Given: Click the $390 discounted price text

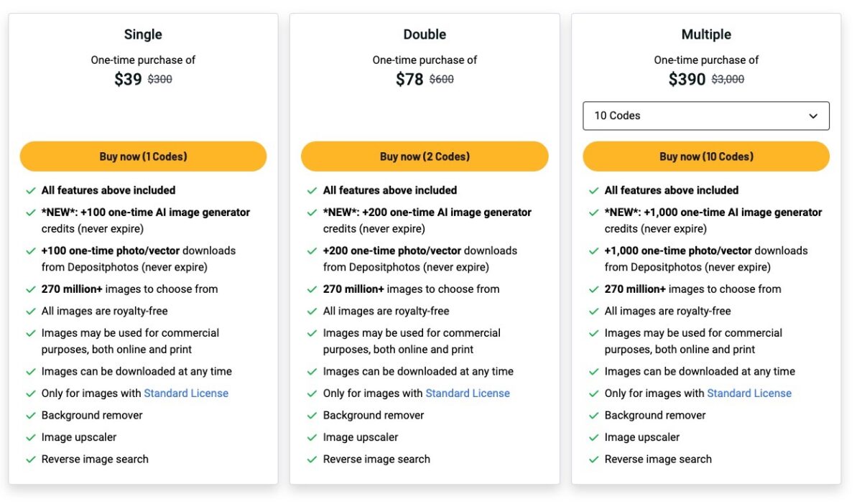Looking at the screenshot, I should click(x=687, y=79).
